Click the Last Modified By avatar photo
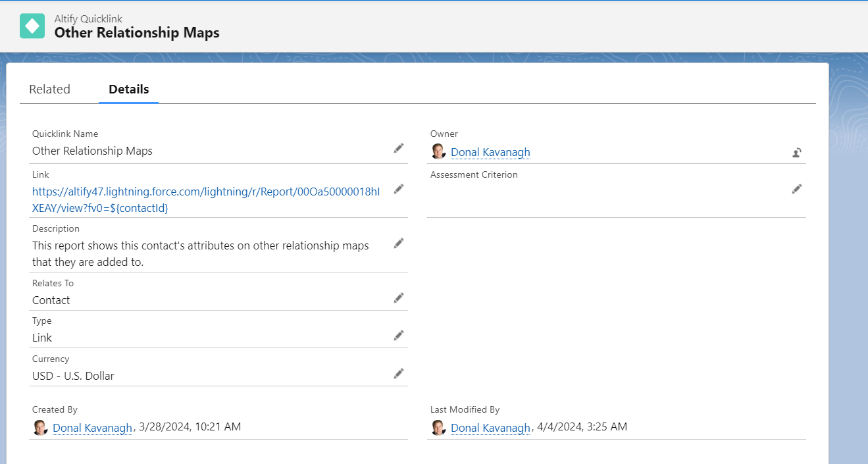This screenshot has height=464, width=868. click(438, 428)
